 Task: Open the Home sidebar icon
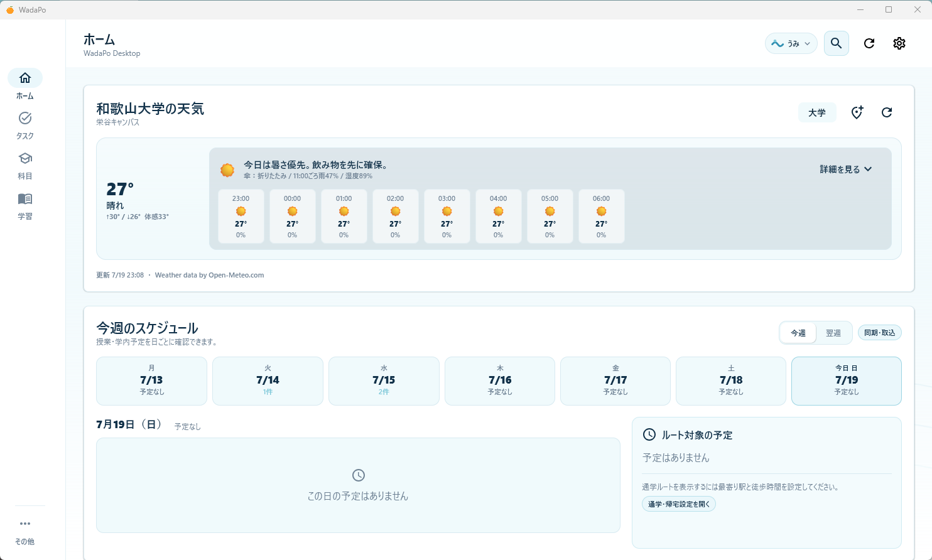click(25, 78)
